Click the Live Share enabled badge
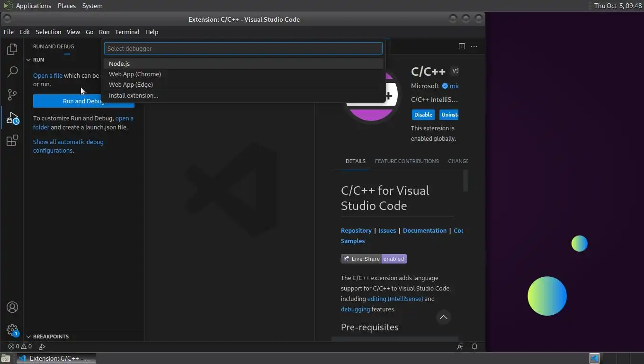This screenshot has width=644, height=364. pos(374,259)
